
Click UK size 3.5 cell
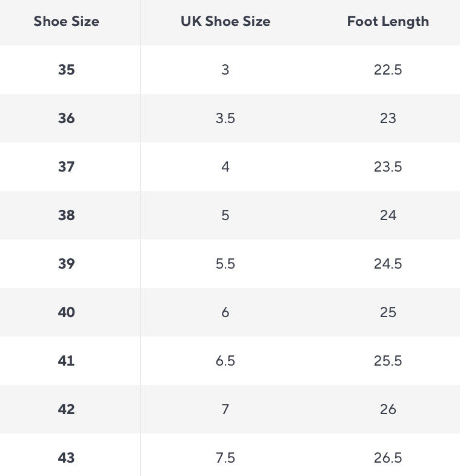[225, 118]
